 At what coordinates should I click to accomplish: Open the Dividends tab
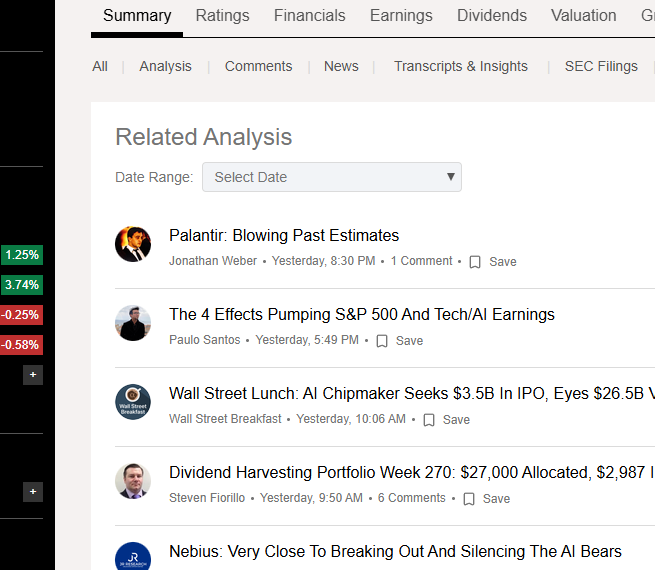pos(492,16)
